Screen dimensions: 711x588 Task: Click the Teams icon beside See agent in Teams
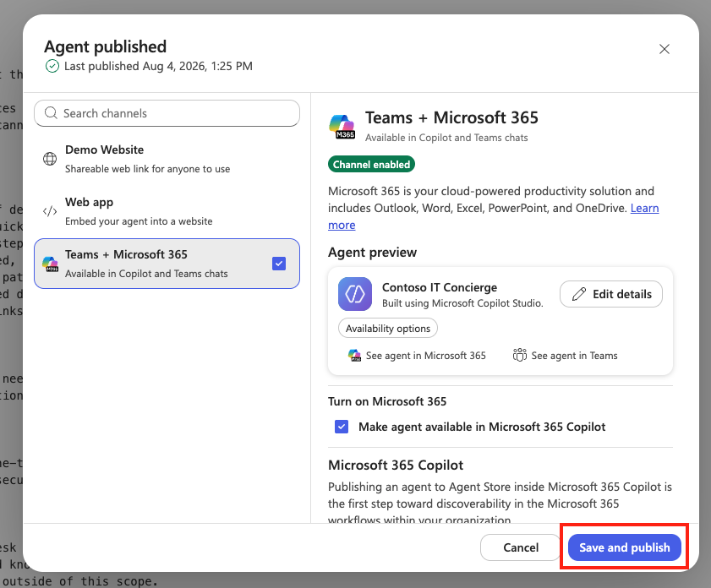[x=520, y=355]
